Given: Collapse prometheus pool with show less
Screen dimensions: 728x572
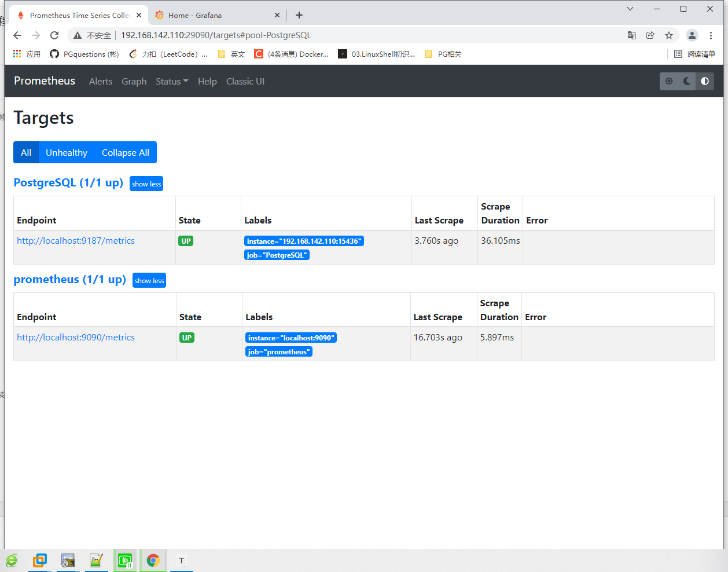Looking at the screenshot, I should coord(149,280).
